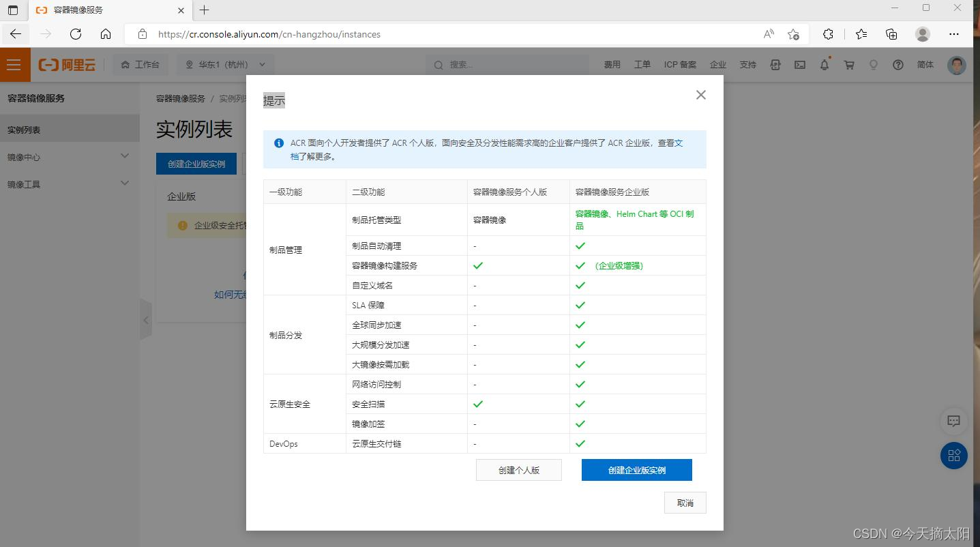Collapse the left sidebar handle

click(145, 319)
